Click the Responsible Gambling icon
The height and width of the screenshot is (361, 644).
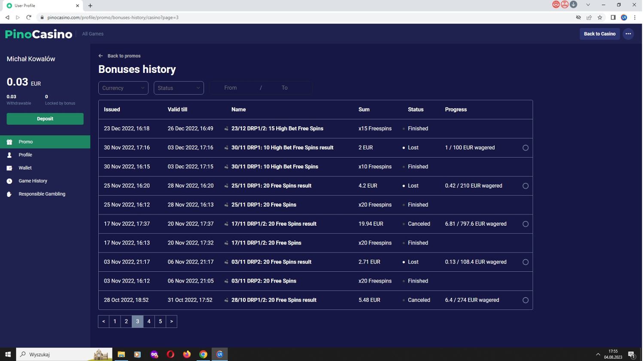coord(9,194)
